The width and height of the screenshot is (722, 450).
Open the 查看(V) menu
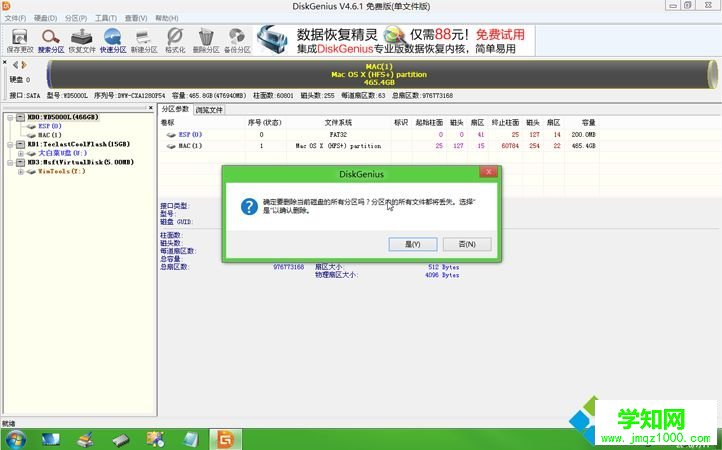click(x=136, y=18)
